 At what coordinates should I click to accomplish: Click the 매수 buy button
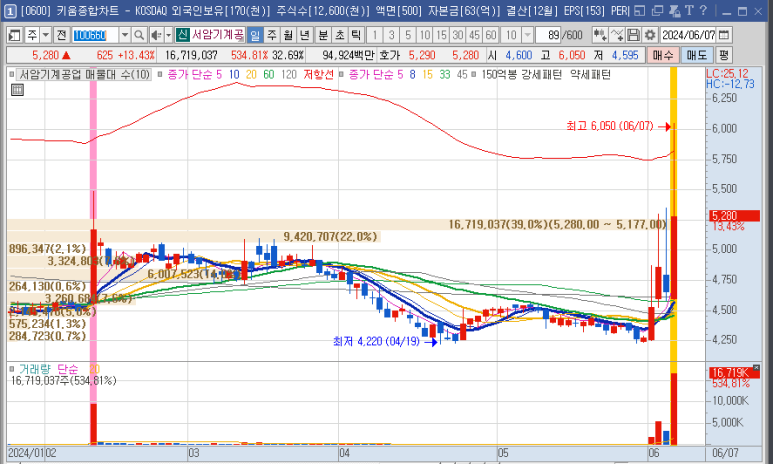click(x=664, y=55)
